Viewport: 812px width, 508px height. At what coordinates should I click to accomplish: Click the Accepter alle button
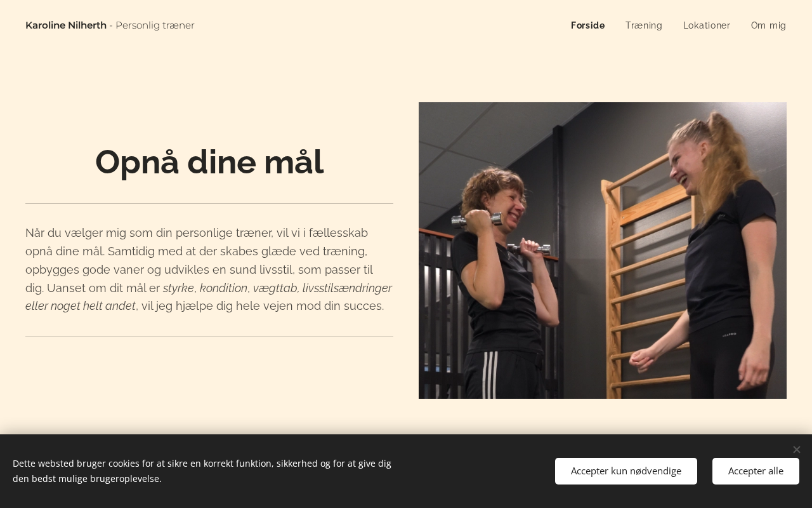coord(756,471)
